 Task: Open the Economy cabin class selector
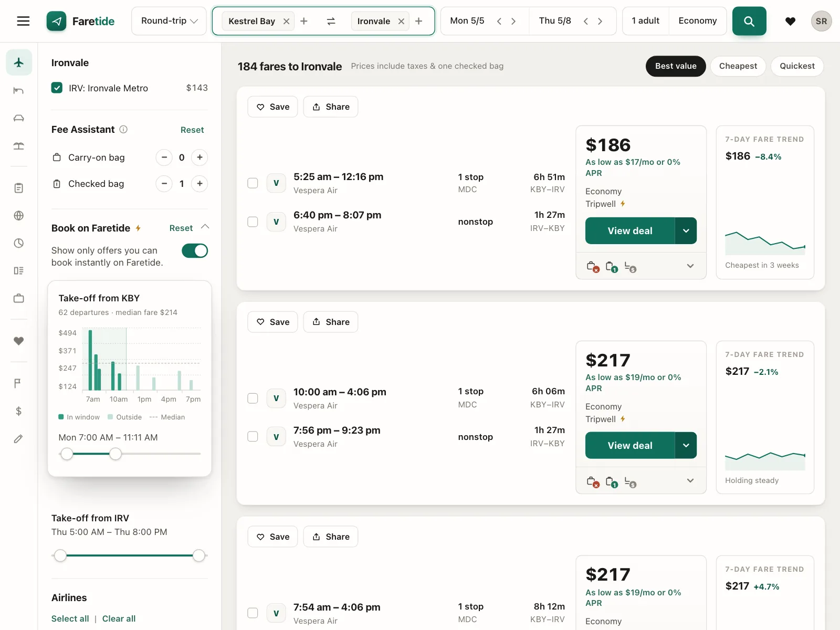tap(698, 21)
